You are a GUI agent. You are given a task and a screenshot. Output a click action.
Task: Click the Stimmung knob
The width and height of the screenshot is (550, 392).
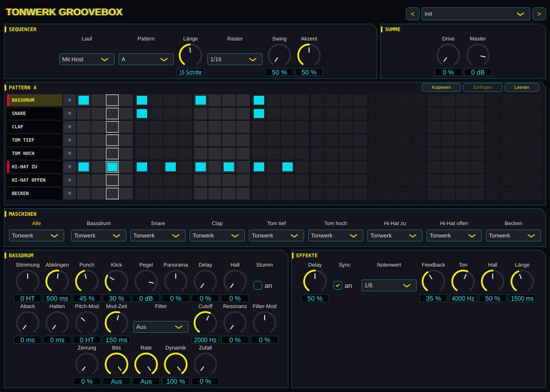27,281
